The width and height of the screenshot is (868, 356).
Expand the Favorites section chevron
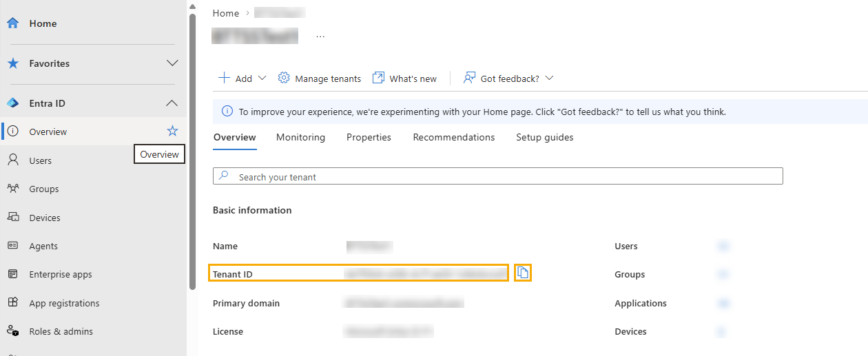173,63
